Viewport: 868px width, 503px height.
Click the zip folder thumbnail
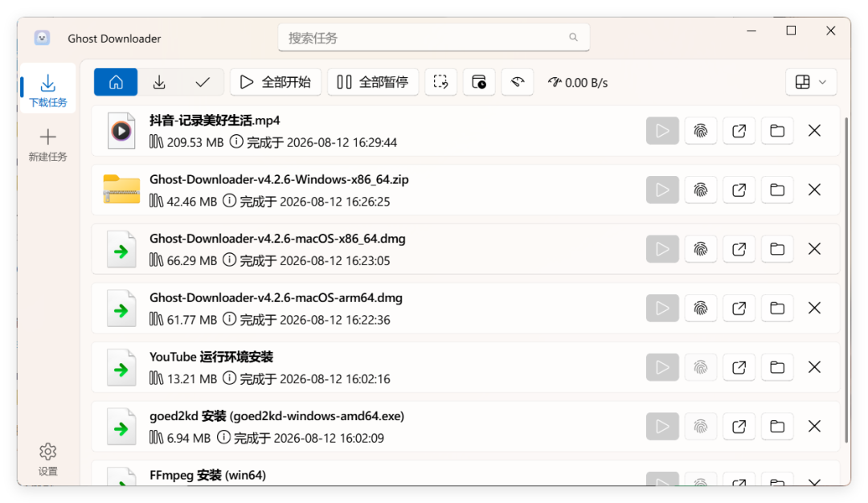click(x=121, y=190)
